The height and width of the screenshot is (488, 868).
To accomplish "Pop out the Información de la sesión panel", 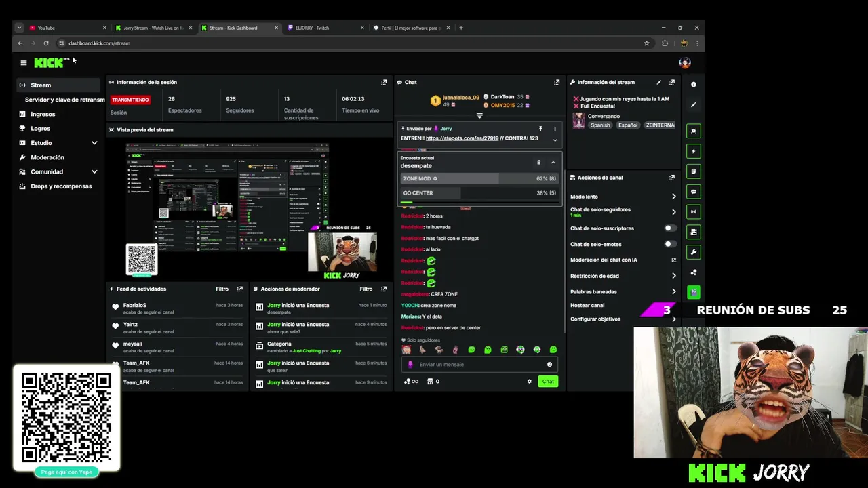I will (x=384, y=82).
